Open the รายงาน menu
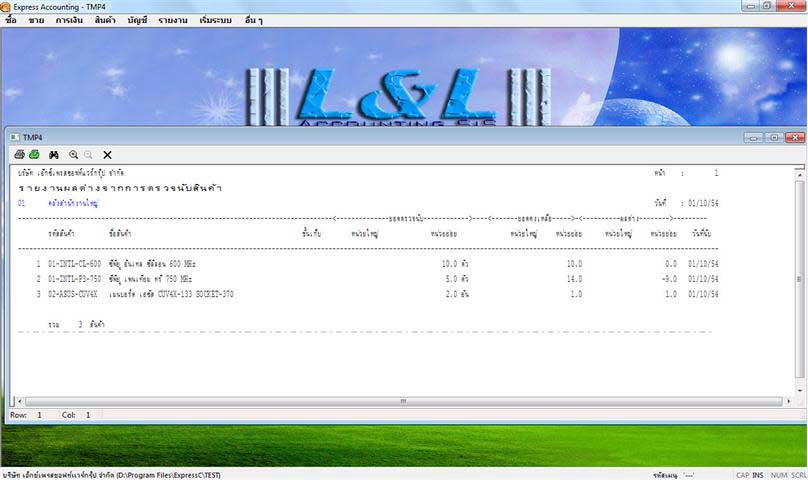808x480 pixels. (172, 20)
